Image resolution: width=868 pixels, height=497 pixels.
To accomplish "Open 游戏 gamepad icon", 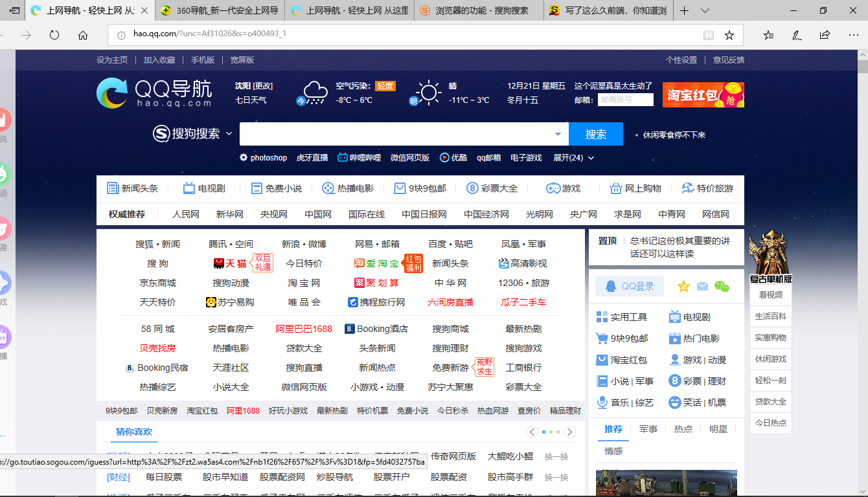I will click(x=553, y=188).
